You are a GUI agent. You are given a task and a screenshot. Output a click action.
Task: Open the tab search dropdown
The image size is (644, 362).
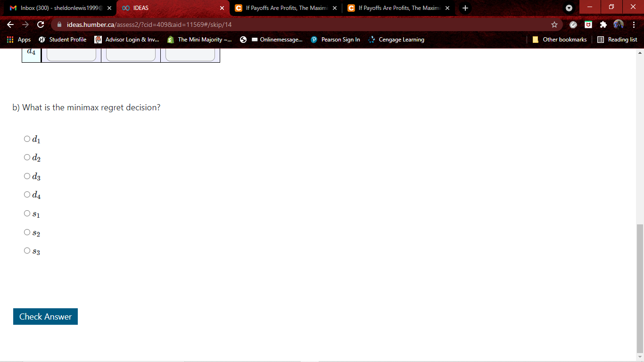[569, 8]
